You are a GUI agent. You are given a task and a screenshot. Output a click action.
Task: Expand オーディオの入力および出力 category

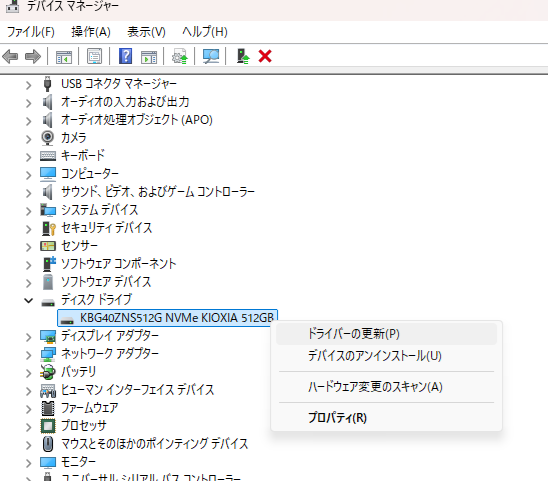coord(29,103)
